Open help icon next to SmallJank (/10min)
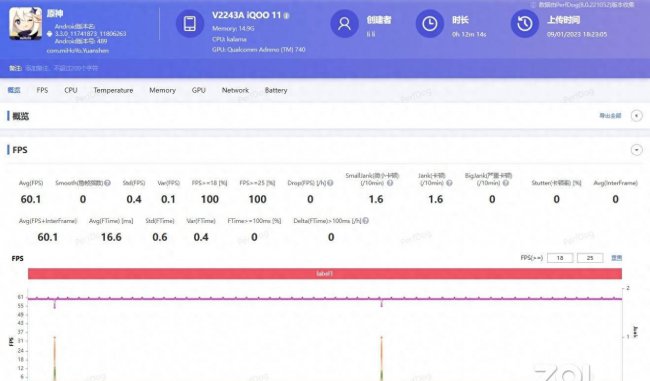Image resolution: width=650 pixels, height=381 pixels. pyautogui.click(x=390, y=183)
